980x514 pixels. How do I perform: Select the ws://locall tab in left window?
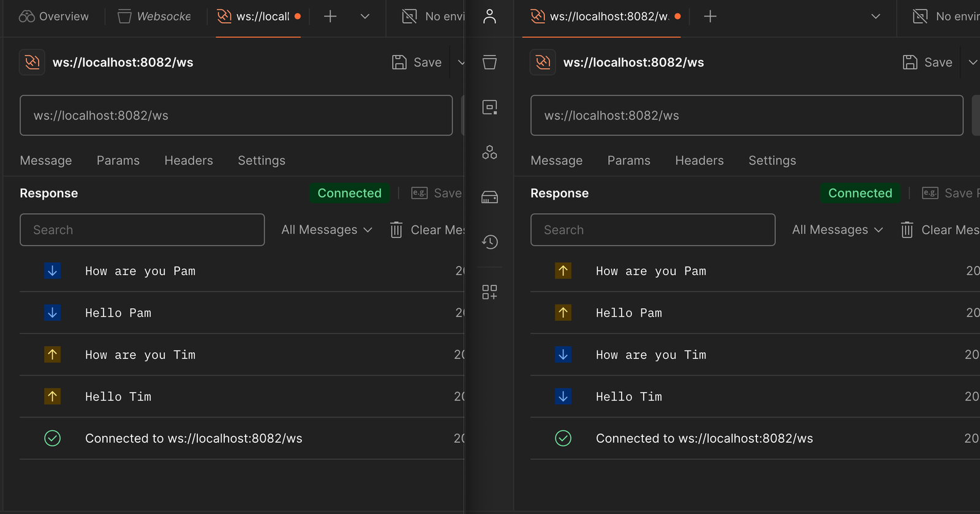tap(258, 17)
